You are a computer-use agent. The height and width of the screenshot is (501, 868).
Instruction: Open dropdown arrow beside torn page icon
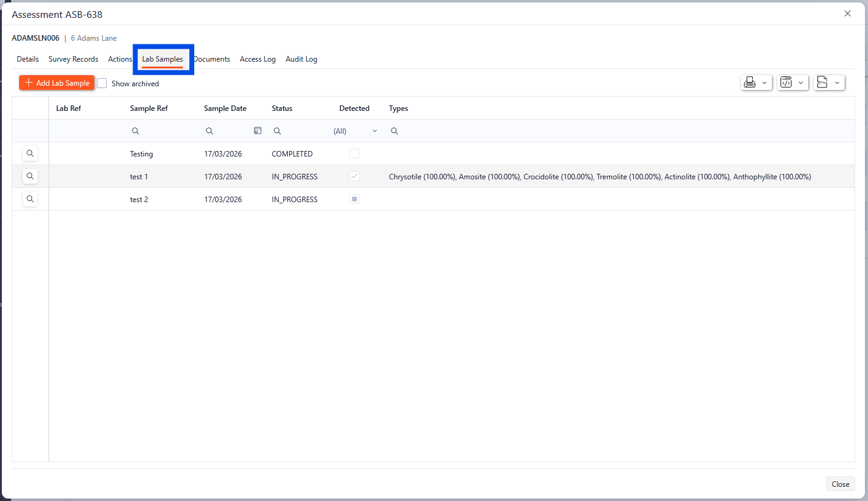tap(837, 83)
